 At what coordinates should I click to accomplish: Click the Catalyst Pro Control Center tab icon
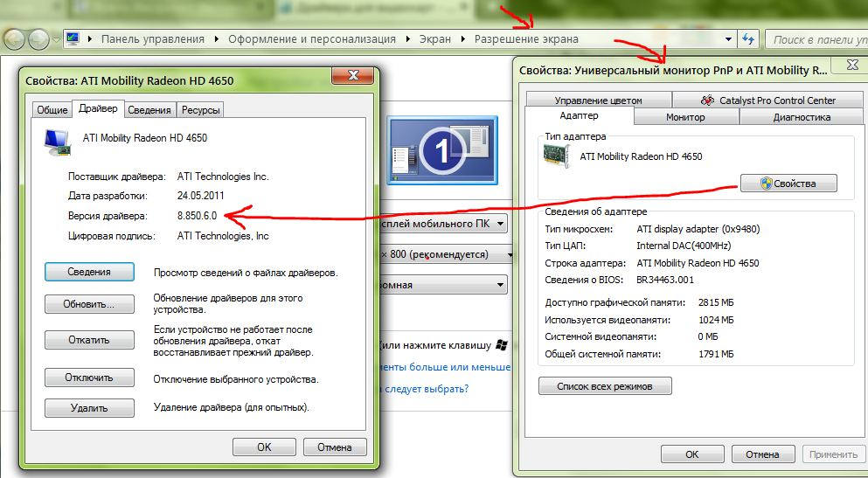click(x=707, y=100)
